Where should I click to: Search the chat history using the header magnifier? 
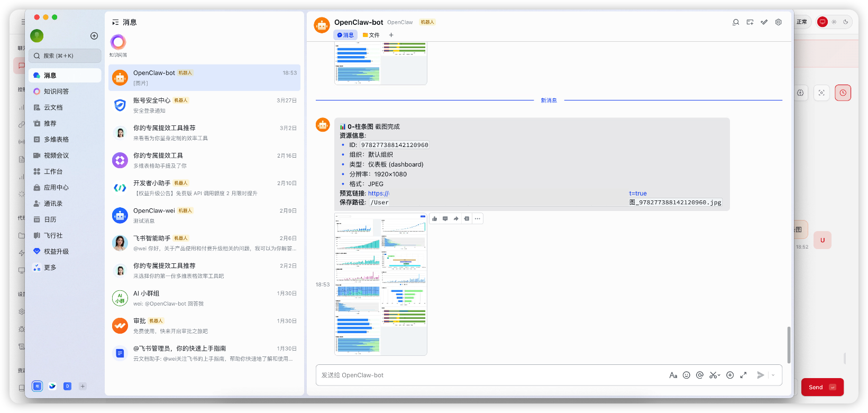(736, 22)
